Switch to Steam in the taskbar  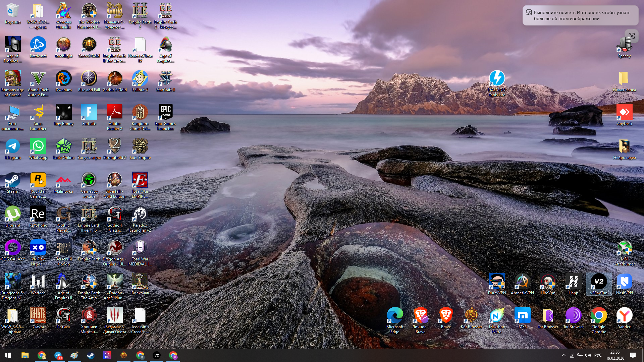tap(91, 355)
